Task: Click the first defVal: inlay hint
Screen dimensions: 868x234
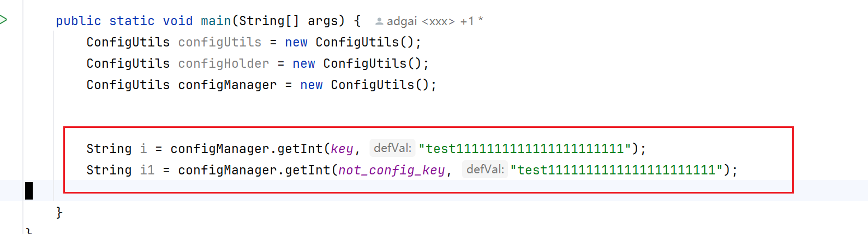Action: [392, 148]
